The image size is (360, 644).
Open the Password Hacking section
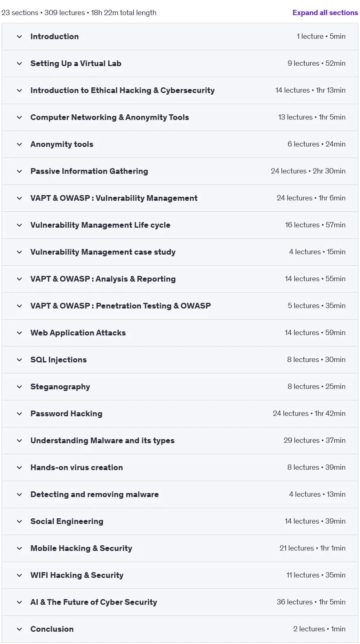click(x=180, y=414)
